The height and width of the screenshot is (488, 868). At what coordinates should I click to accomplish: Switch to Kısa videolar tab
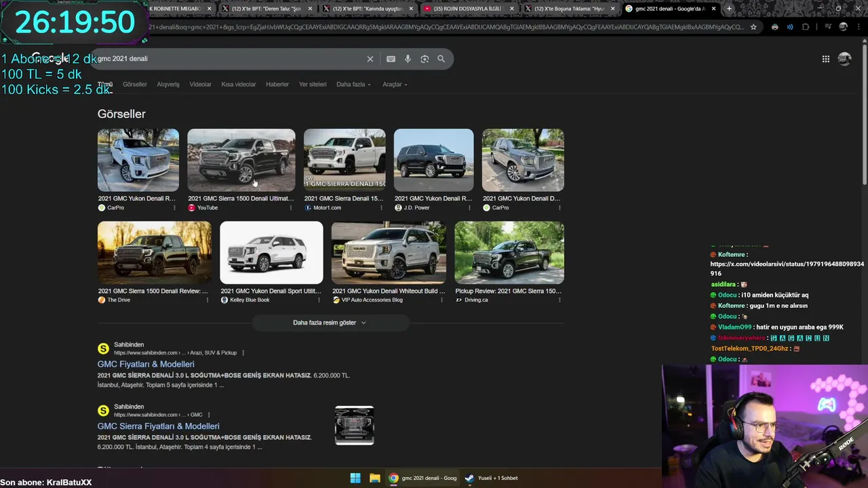(239, 85)
